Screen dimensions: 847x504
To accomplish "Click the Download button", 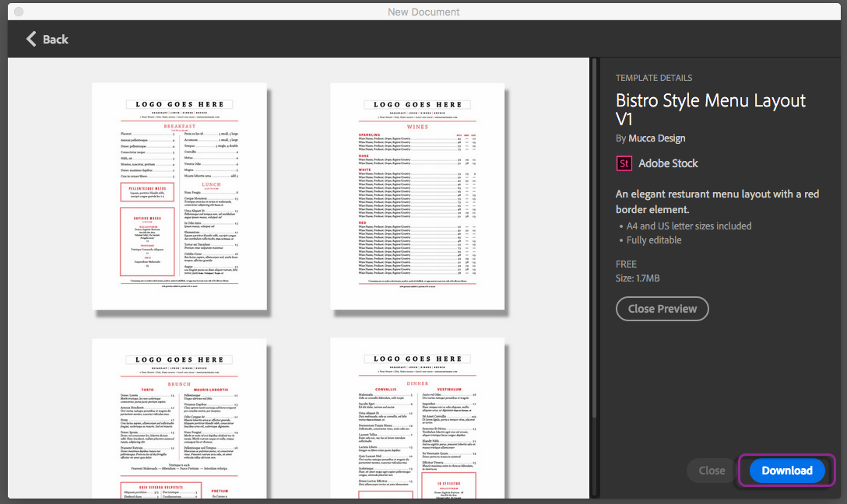I will (787, 471).
